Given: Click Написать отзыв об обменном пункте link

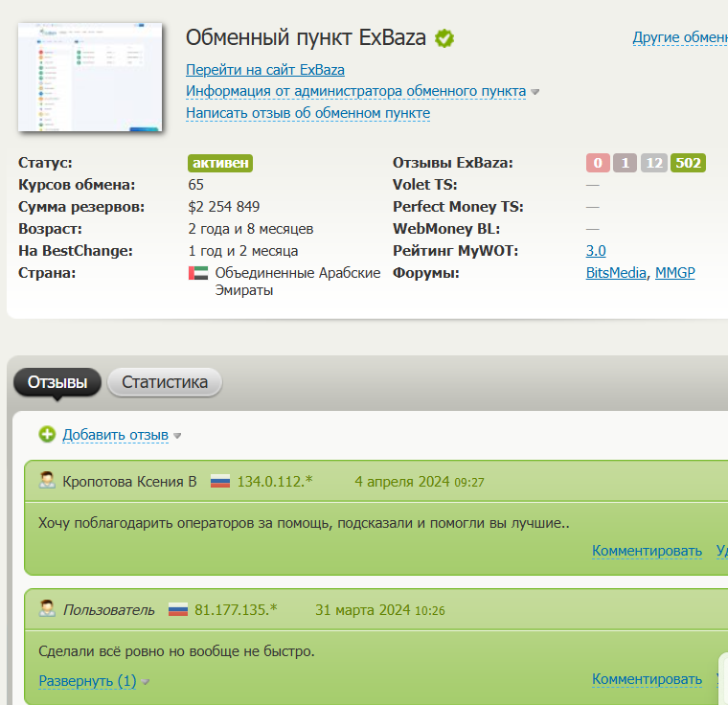Looking at the screenshot, I should point(307,113).
